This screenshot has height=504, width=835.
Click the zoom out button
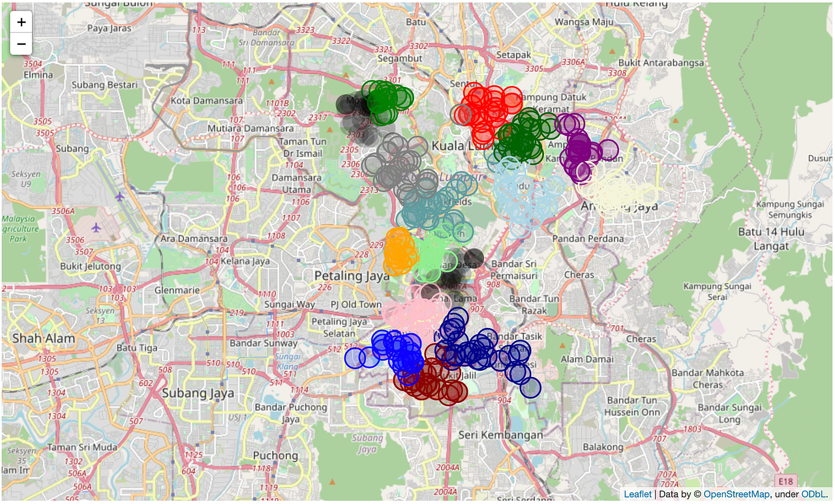(20, 43)
